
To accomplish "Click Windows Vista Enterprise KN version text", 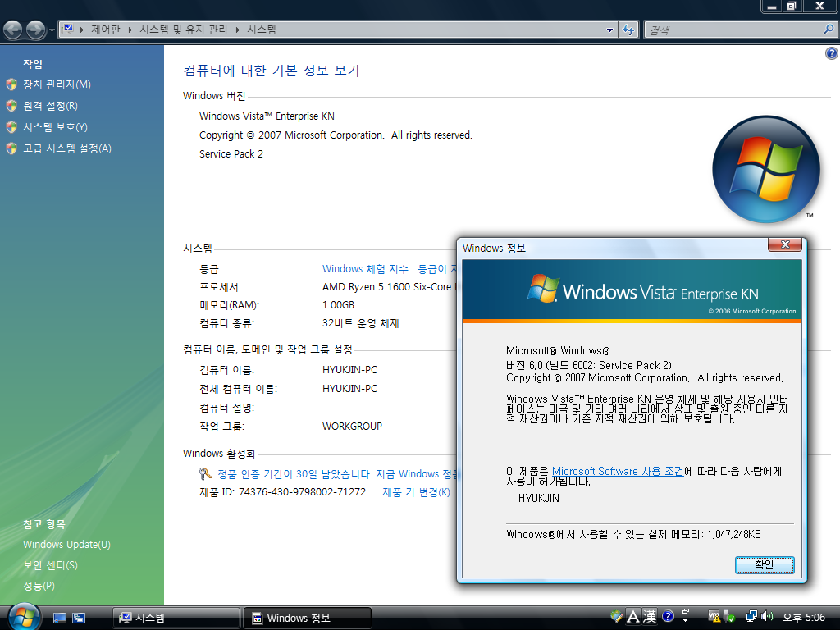I will 267,116.
